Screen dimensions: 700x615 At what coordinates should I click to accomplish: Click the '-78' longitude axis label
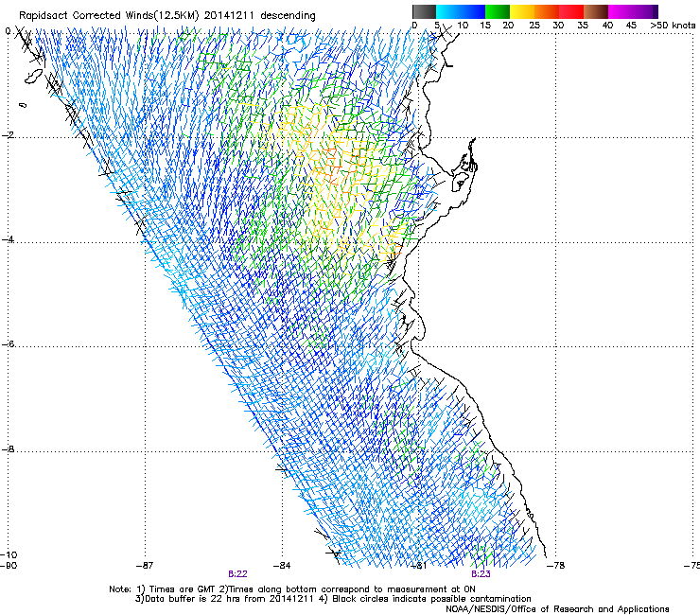[556, 566]
